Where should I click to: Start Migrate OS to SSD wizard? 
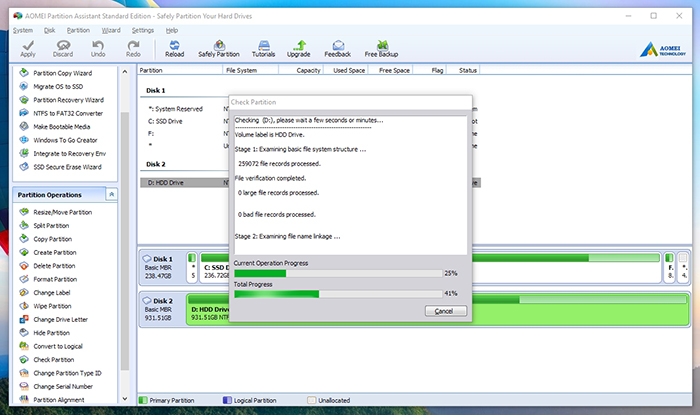(51, 86)
